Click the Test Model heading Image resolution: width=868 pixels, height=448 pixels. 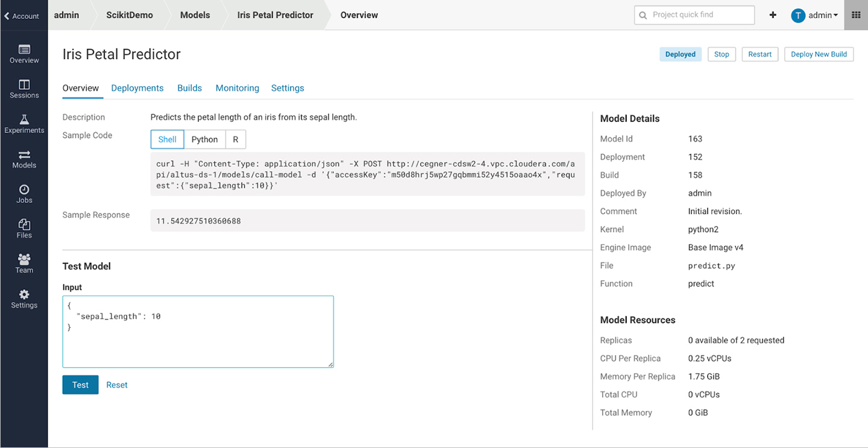point(87,266)
